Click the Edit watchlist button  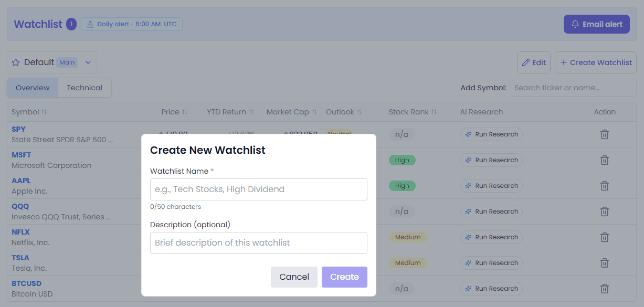point(534,62)
